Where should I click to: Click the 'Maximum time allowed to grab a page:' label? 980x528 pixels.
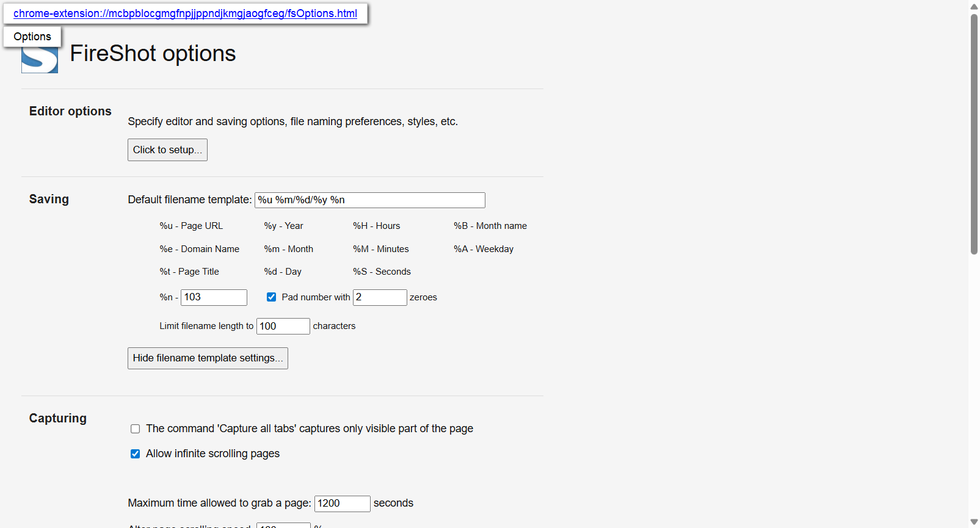[219, 503]
